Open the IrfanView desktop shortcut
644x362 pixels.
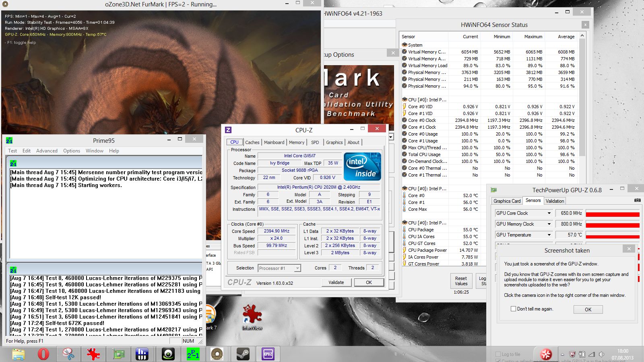click(252, 318)
